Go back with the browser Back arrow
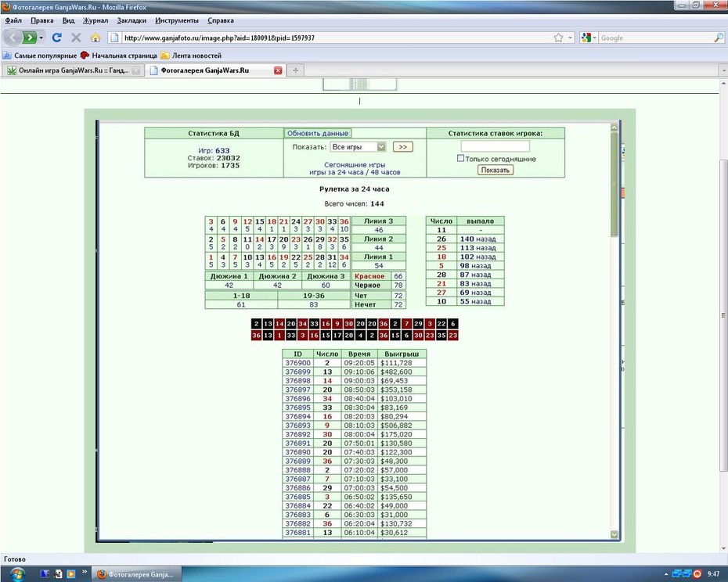Image resolution: width=728 pixels, height=582 pixels. point(13,38)
